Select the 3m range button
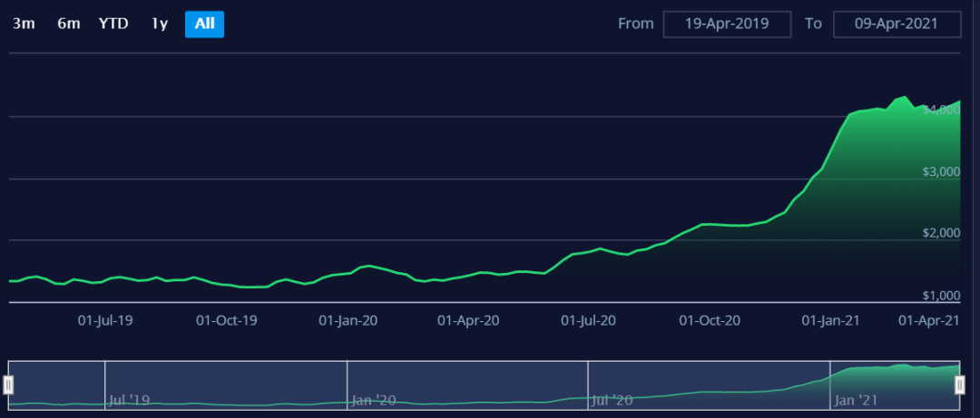The image size is (980, 418). [24, 24]
